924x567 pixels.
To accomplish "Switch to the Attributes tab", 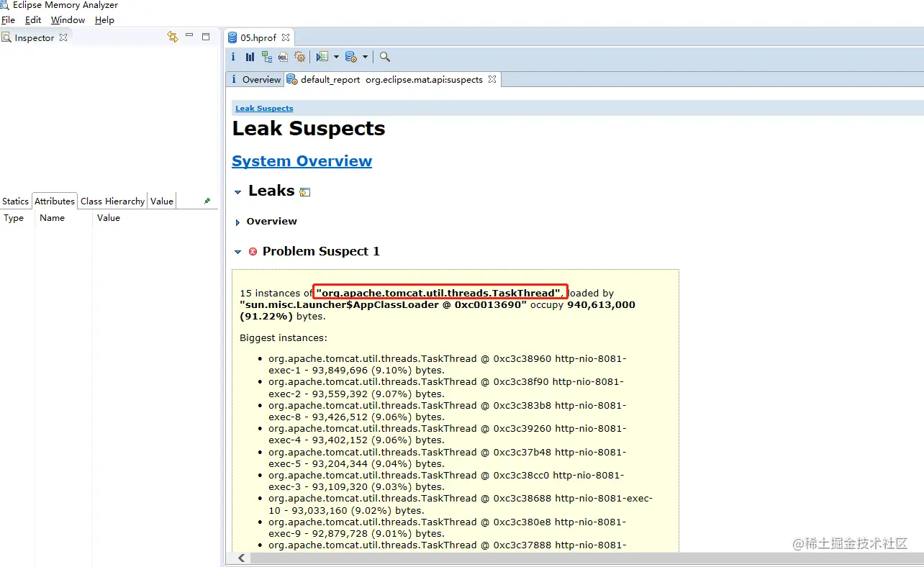I will (55, 201).
